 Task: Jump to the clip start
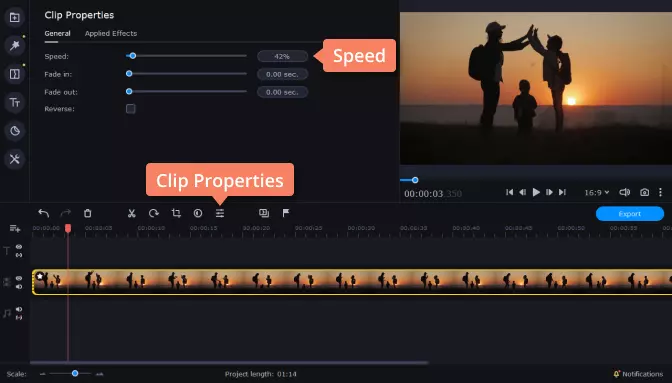[509, 192]
